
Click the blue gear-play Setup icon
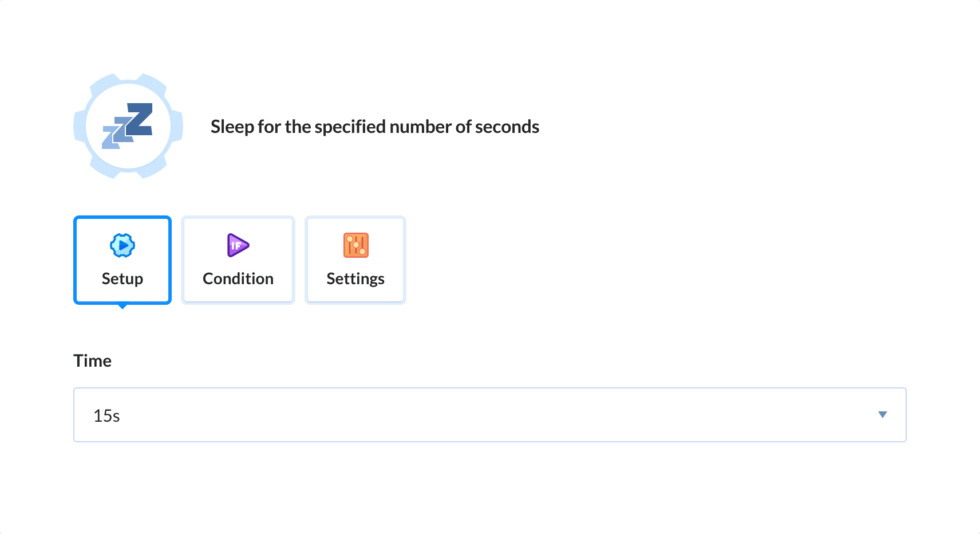pyautogui.click(x=122, y=245)
